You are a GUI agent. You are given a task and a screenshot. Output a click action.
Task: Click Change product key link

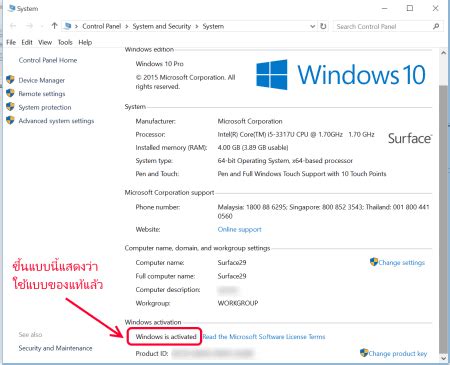pyautogui.click(x=398, y=353)
